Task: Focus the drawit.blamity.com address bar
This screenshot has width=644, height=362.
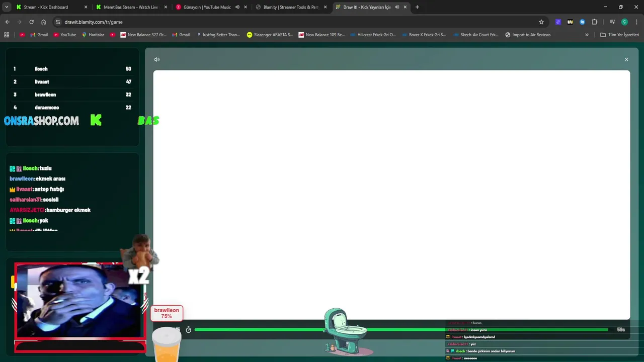Action: (x=297, y=22)
